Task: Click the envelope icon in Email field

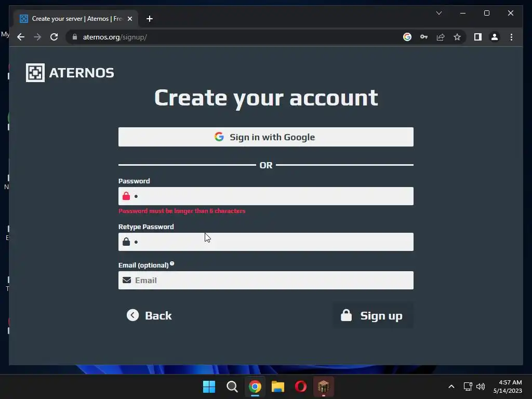Action: tap(127, 280)
